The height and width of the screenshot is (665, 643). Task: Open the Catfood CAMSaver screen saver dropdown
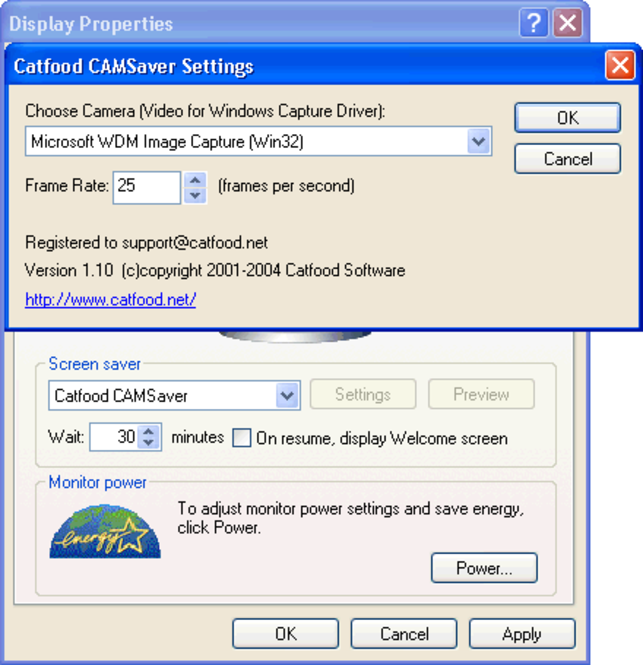point(287,395)
